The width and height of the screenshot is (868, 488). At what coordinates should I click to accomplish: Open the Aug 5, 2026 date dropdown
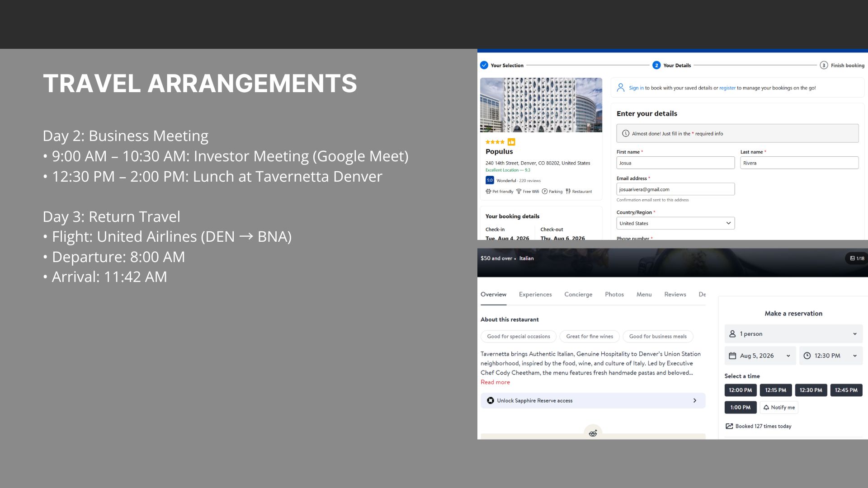pyautogui.click(x=760, y=356)
